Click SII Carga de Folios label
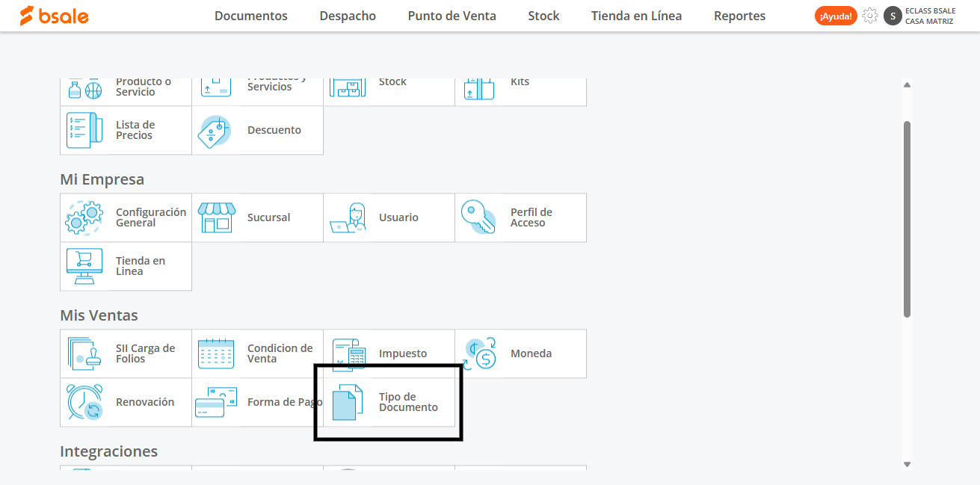This screenshot has width=980, height=485. [x=146, y=353]
